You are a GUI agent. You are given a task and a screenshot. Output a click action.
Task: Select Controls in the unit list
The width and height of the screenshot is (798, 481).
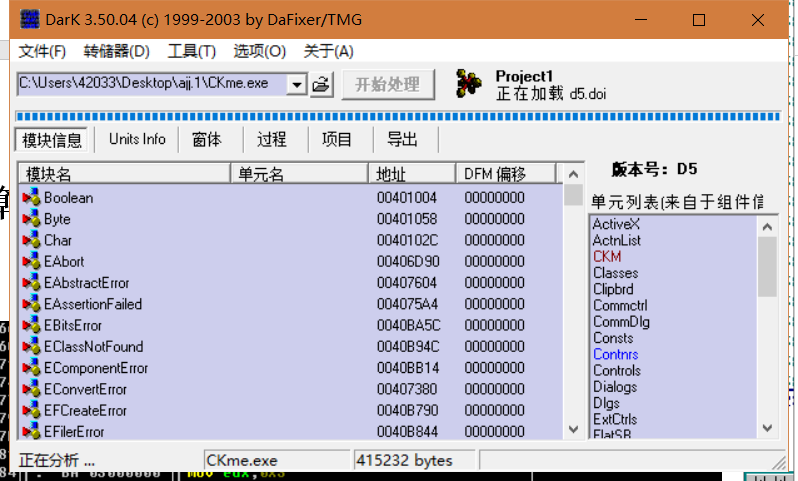(x=616, y=371)
